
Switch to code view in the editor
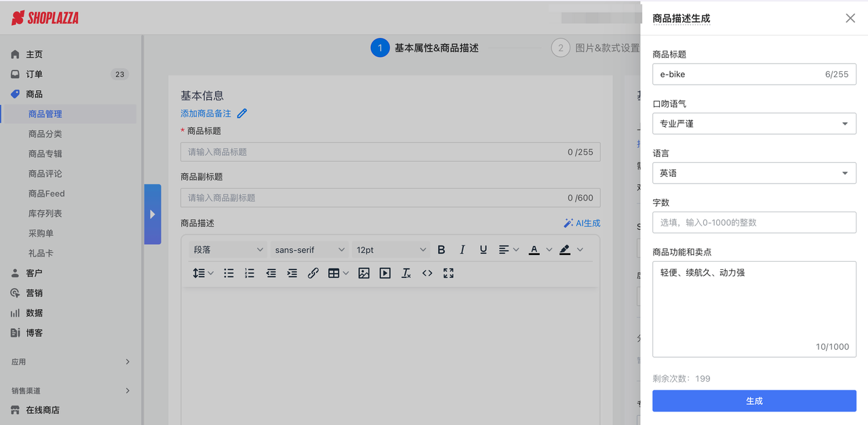(427, 273)
